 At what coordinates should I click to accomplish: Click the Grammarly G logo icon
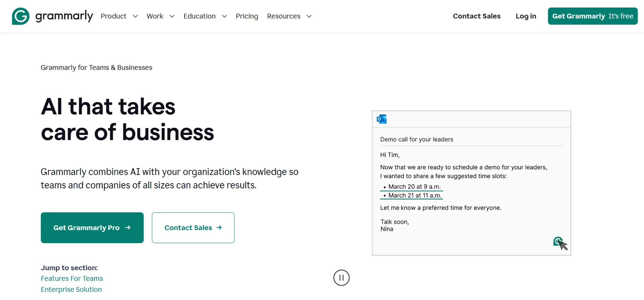coord(21,16)
